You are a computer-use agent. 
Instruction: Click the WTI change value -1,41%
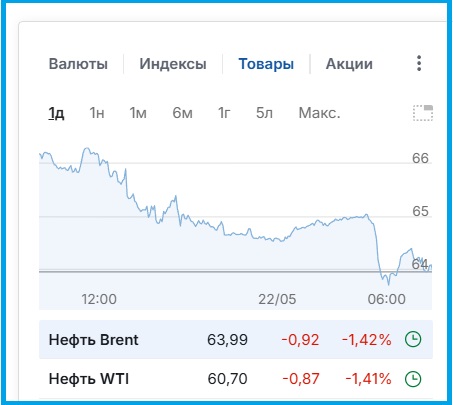click(x=368, y=379)
